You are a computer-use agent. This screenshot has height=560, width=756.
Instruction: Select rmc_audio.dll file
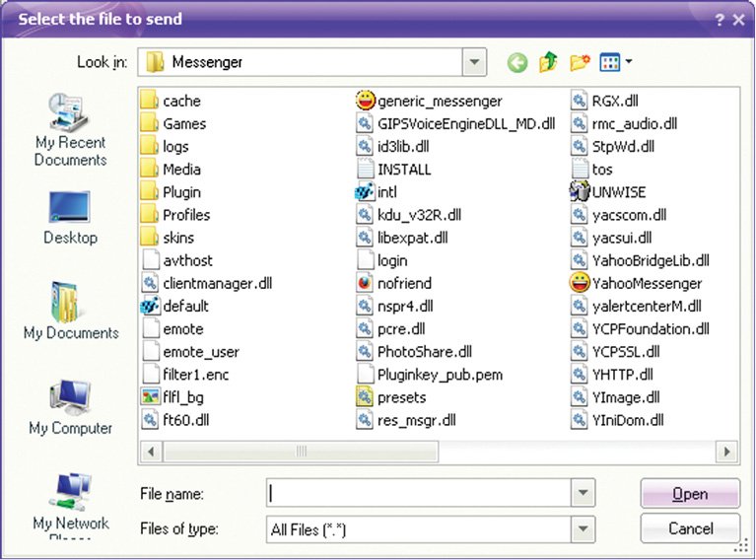click(624, 123)
